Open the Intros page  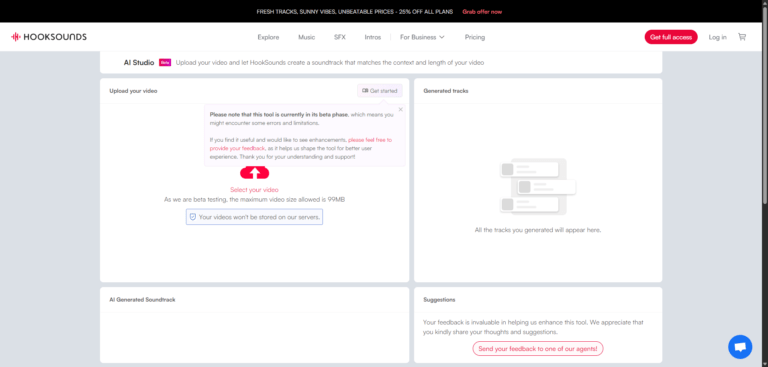[373, 37]
